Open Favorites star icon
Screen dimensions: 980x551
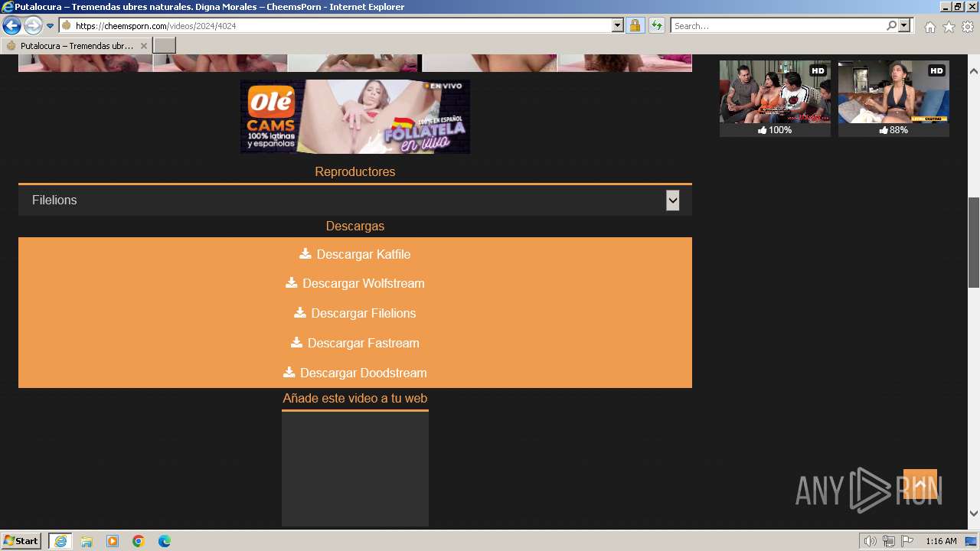[949, 27]
